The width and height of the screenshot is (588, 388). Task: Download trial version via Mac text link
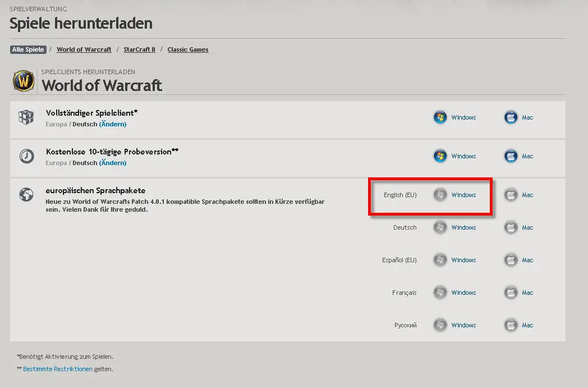527,156
